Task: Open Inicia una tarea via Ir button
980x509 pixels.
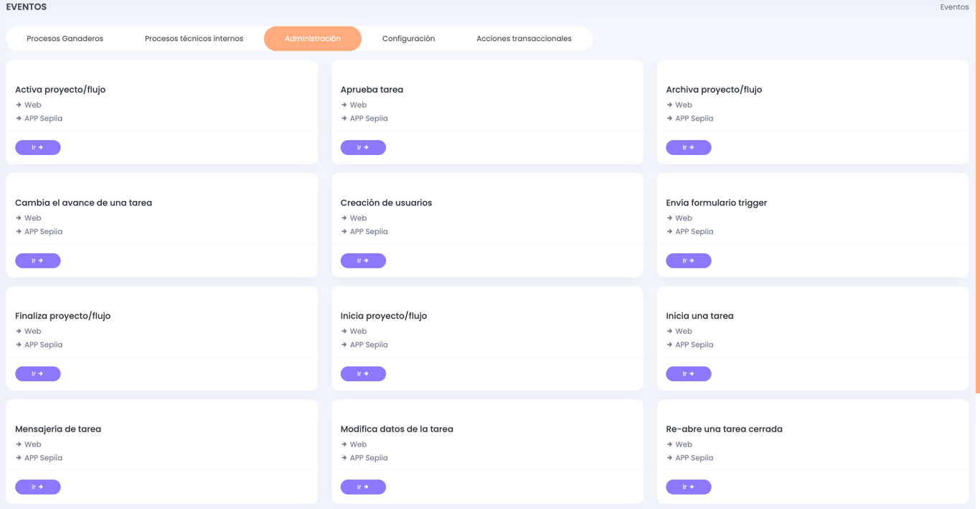Action: tap(689, 373)
